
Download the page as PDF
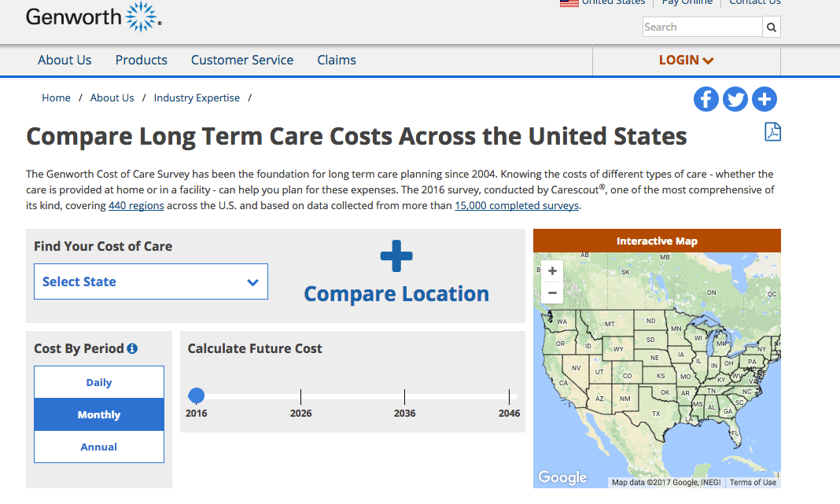(x=772, y=131)
